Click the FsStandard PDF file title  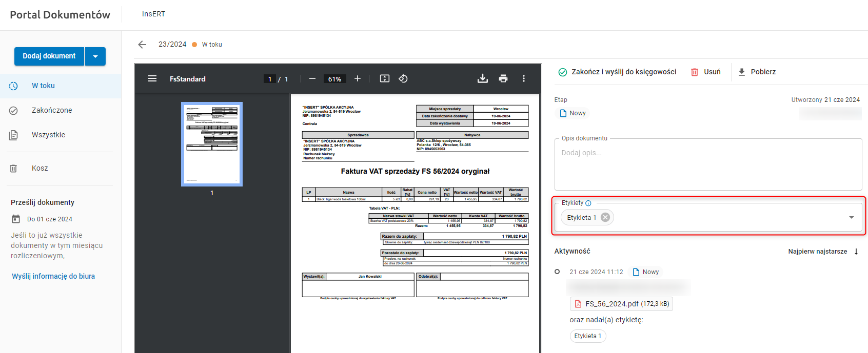[188, 79]
